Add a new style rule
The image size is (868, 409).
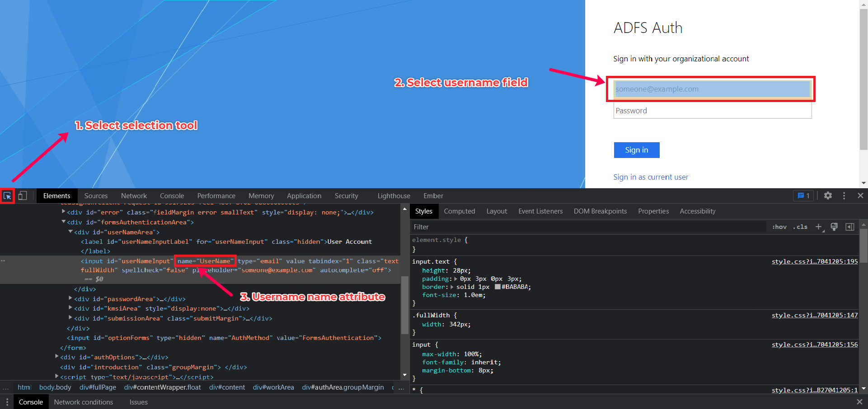click(x=818, y=227)
